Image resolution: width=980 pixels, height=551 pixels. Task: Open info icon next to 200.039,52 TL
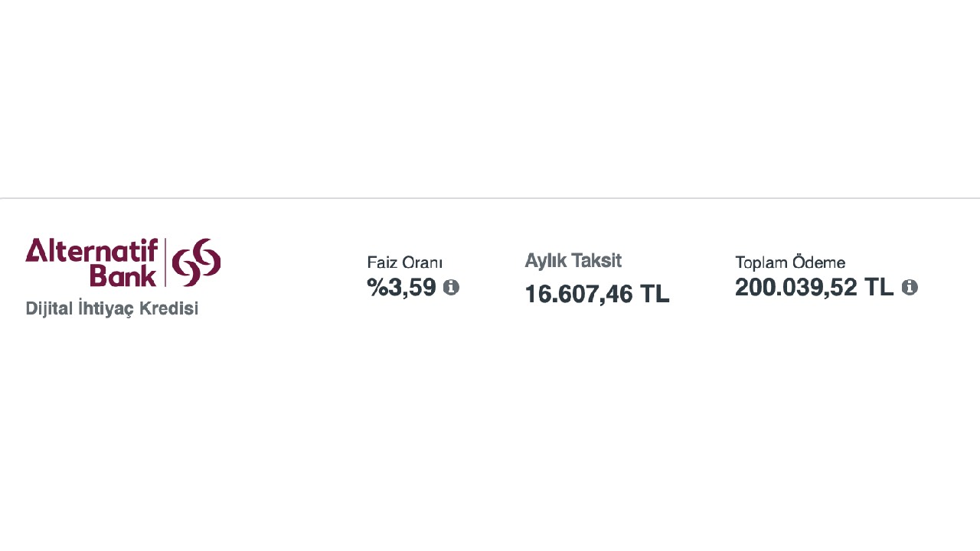tap(910, 288)
